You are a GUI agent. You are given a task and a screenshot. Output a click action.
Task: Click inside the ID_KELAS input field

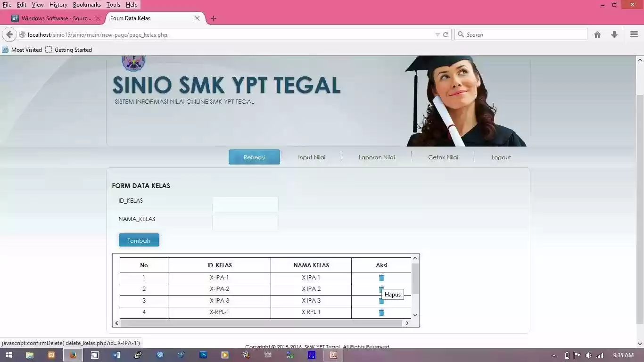[245, 204]
